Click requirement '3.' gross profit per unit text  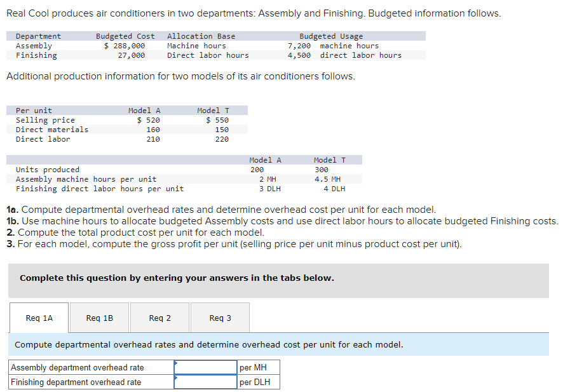[234, 244]
